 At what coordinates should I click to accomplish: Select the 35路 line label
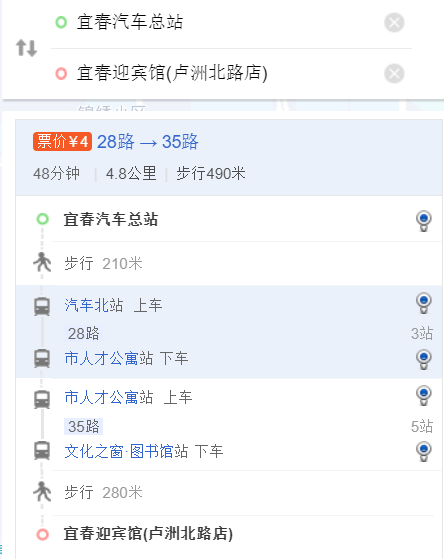click(x=83, y=426)
